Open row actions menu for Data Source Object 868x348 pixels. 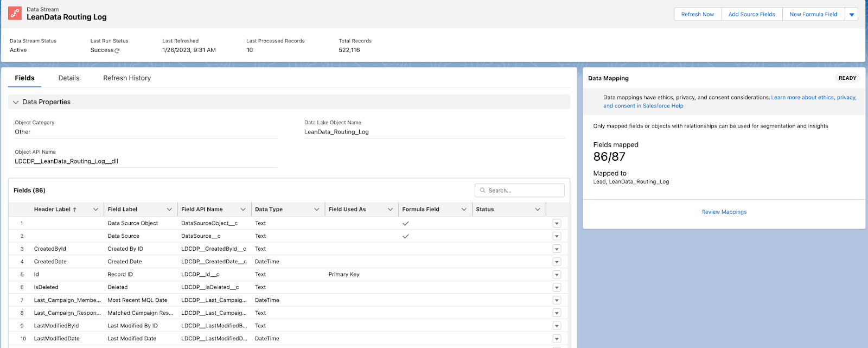point(557,223)
